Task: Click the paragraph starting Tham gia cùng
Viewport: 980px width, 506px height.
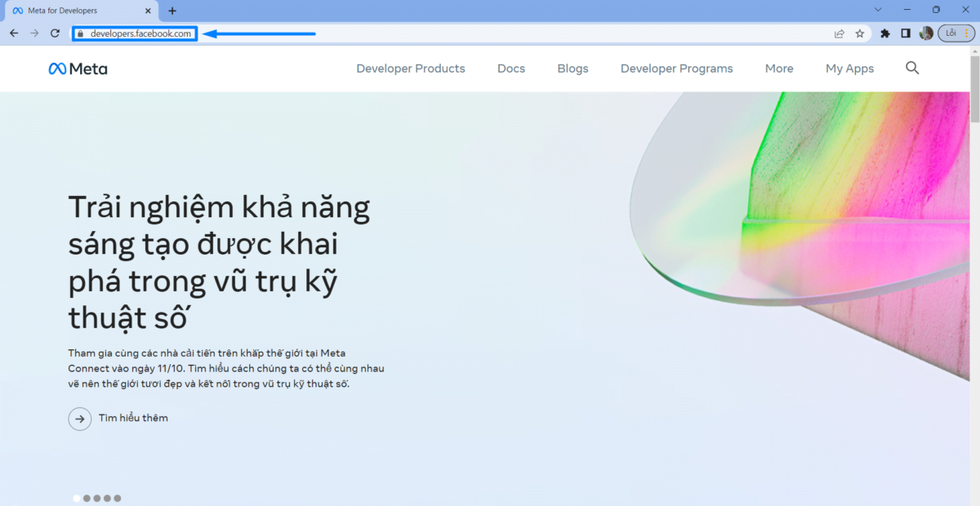Action: coord(226,368)
